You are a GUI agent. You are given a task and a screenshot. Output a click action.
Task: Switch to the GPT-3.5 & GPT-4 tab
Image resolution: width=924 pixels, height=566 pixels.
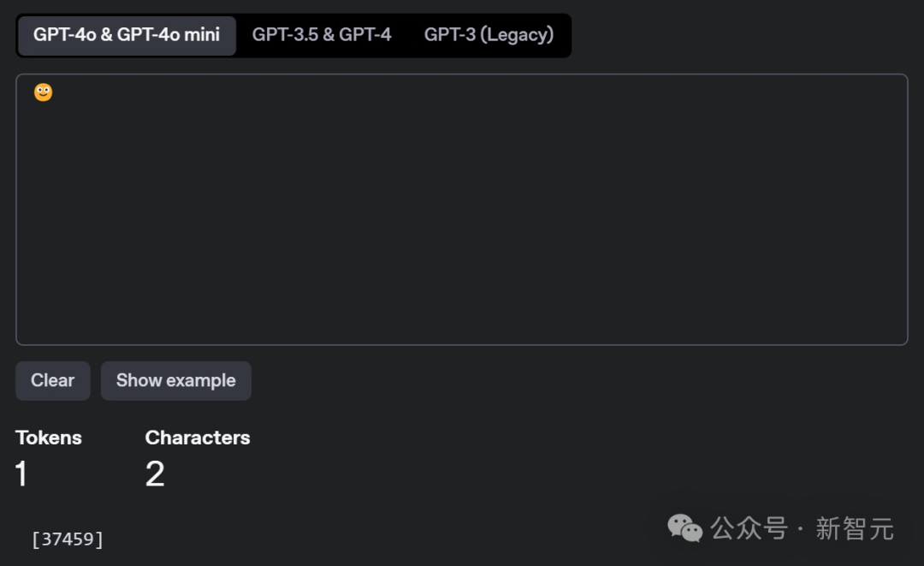point(322,35)
